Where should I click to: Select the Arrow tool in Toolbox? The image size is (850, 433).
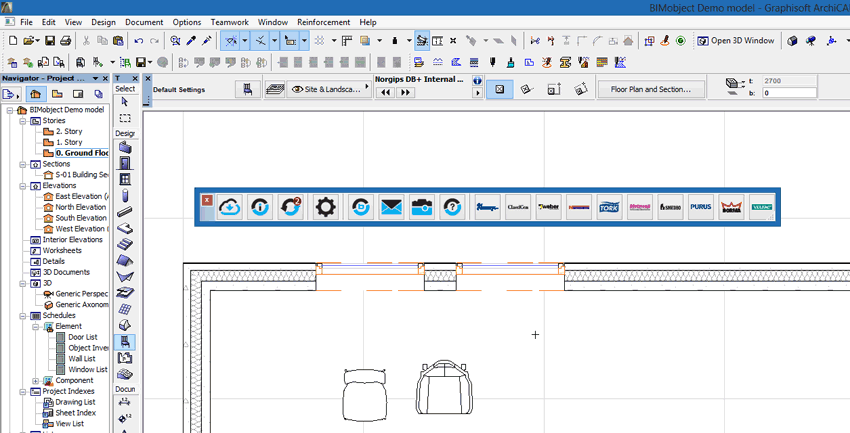coord(125,102)
